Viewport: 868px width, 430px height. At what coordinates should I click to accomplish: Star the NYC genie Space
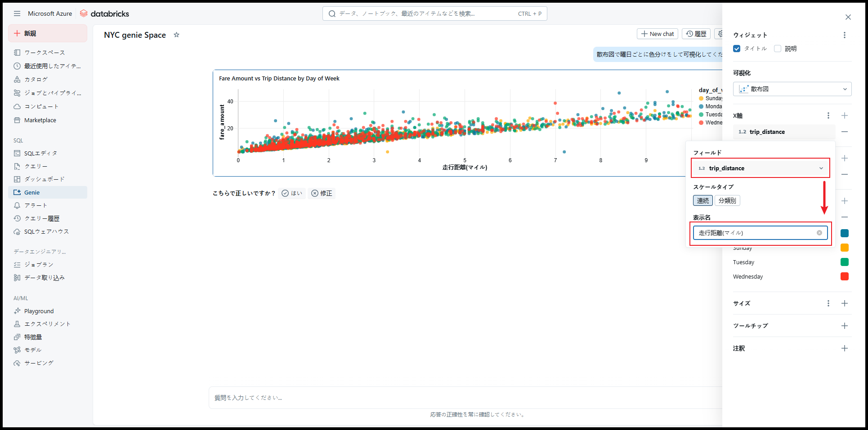[x=176, y=35]
